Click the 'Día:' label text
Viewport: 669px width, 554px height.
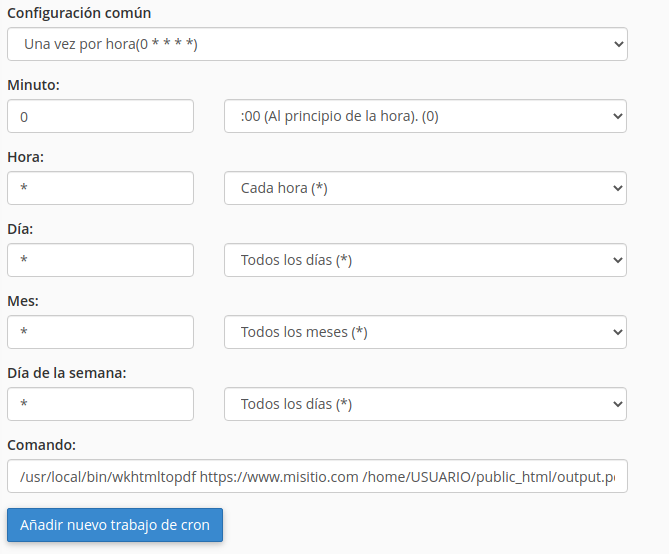click(21, 229)
